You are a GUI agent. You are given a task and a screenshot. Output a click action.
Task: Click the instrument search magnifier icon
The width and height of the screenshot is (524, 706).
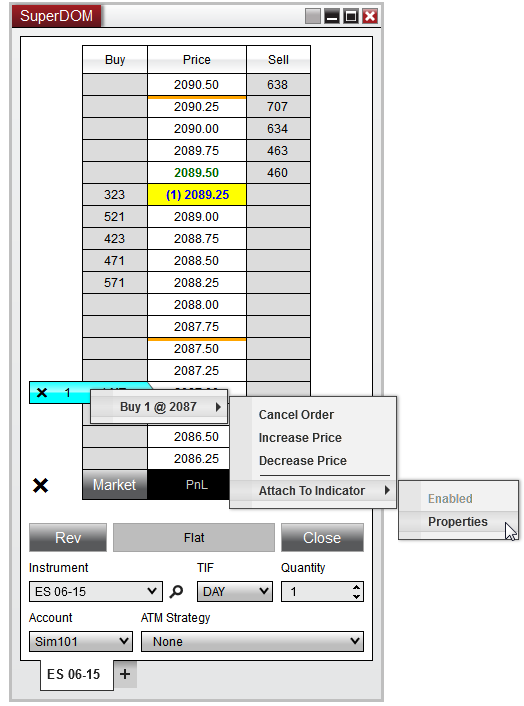(176, 591)
